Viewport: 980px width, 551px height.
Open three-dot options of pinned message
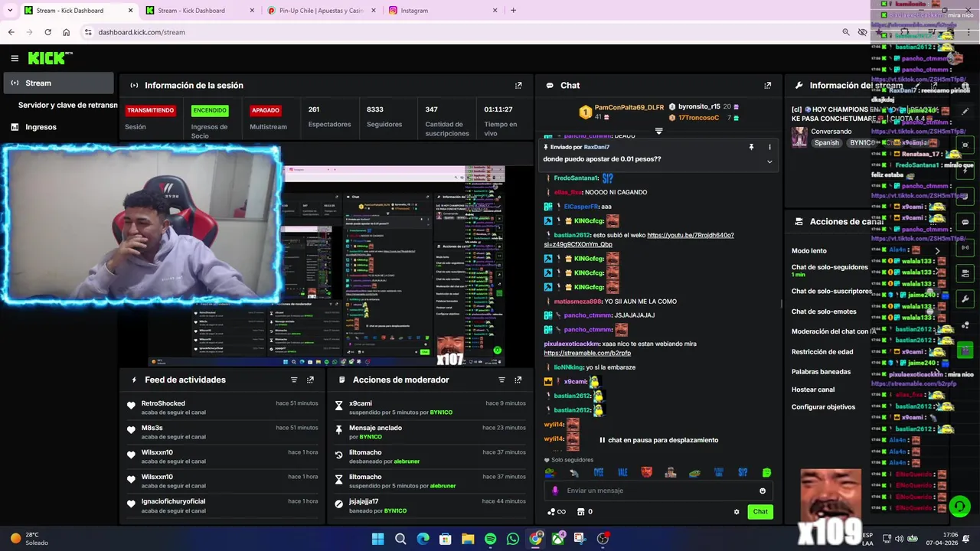[x=769, y=147]
